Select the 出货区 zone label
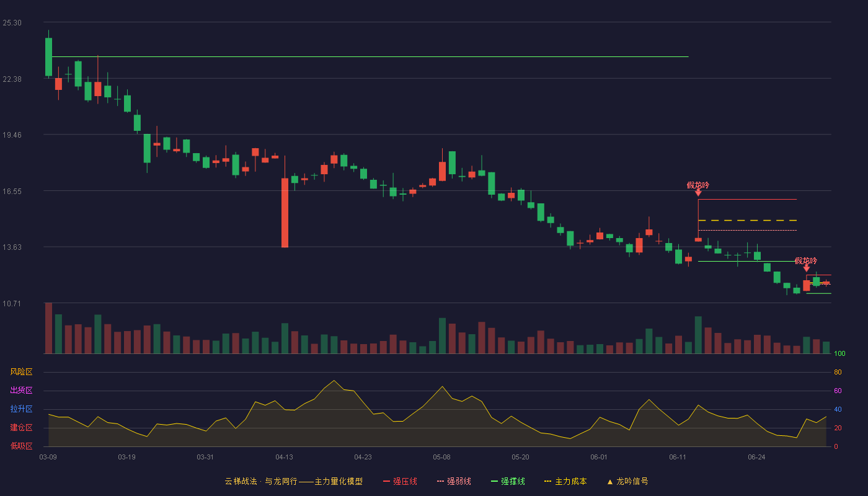This screenshot has width=868, height=496. [x=21, y=391]
